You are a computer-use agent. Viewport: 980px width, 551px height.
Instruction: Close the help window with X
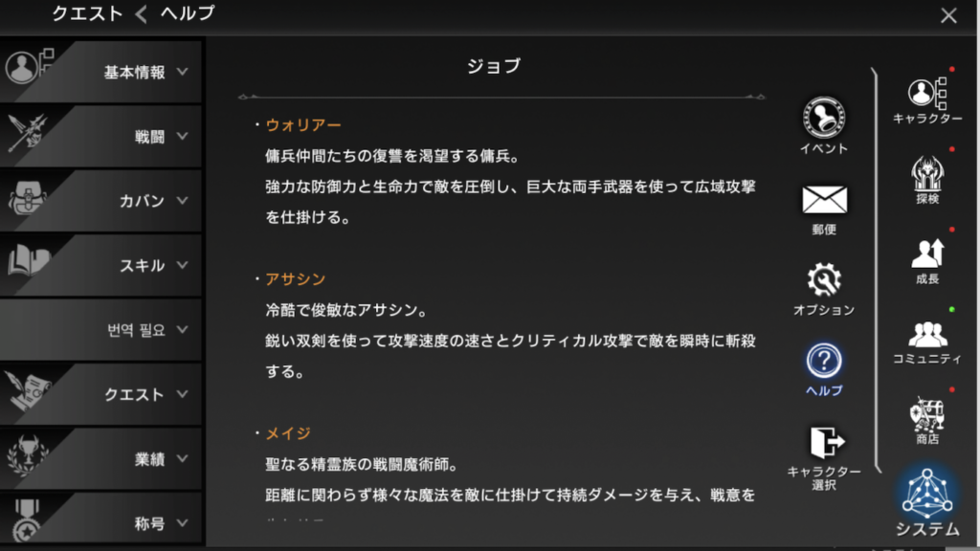pos(948,15)
